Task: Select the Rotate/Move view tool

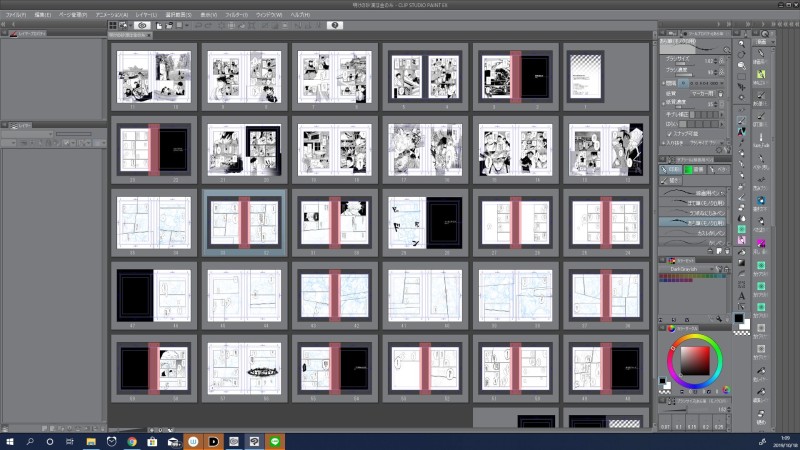Action: pyautogui.click(x=741, y=55)
